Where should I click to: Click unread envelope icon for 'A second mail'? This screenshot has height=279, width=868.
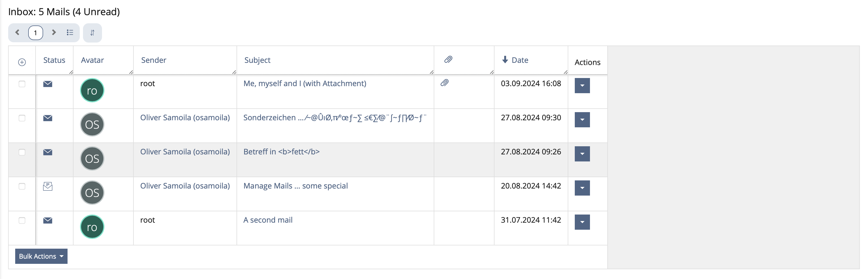48,220
